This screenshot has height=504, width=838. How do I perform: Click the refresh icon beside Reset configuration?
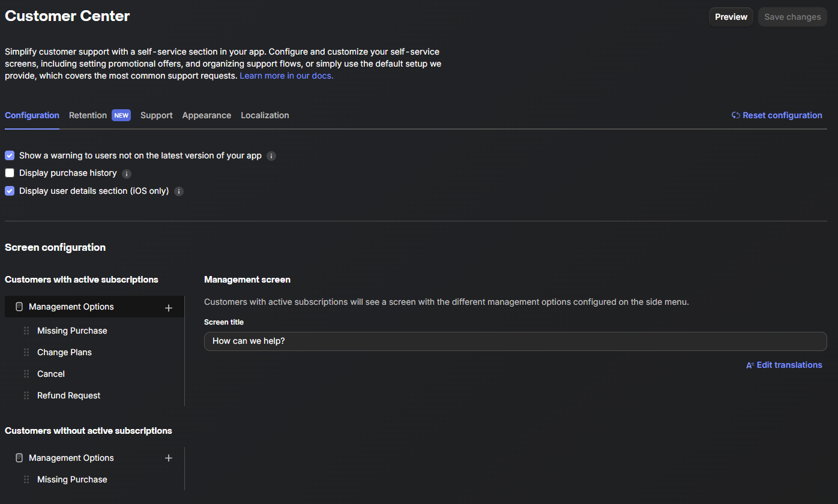click(735, 115)
